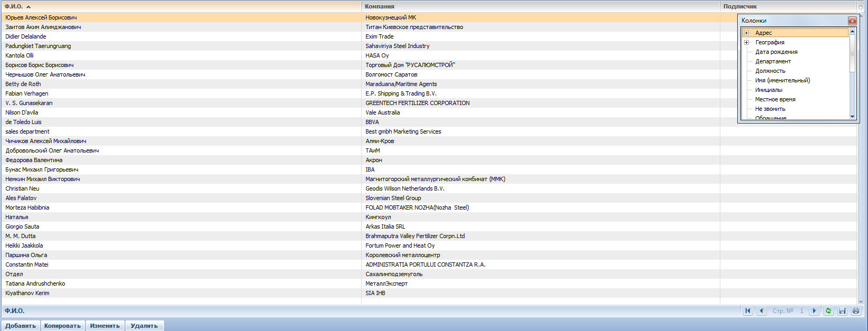The width and height of the screenshot is (868, 331).
Task: Print the contact list
Action: point(856,311)
